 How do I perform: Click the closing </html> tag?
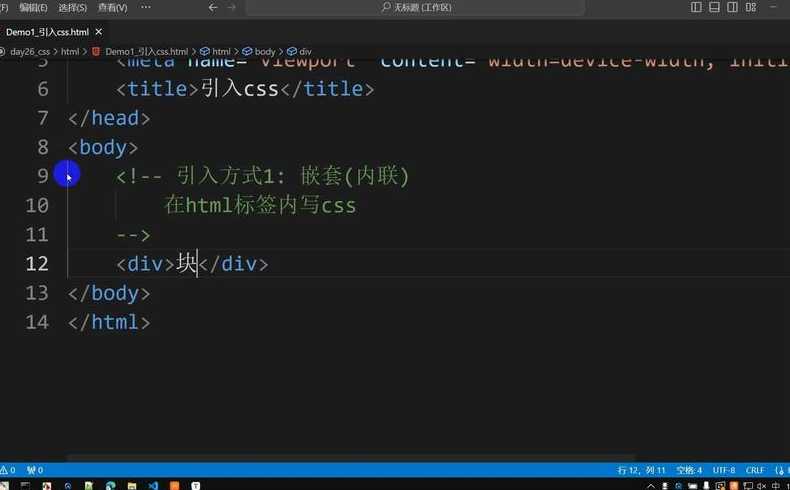109,322
